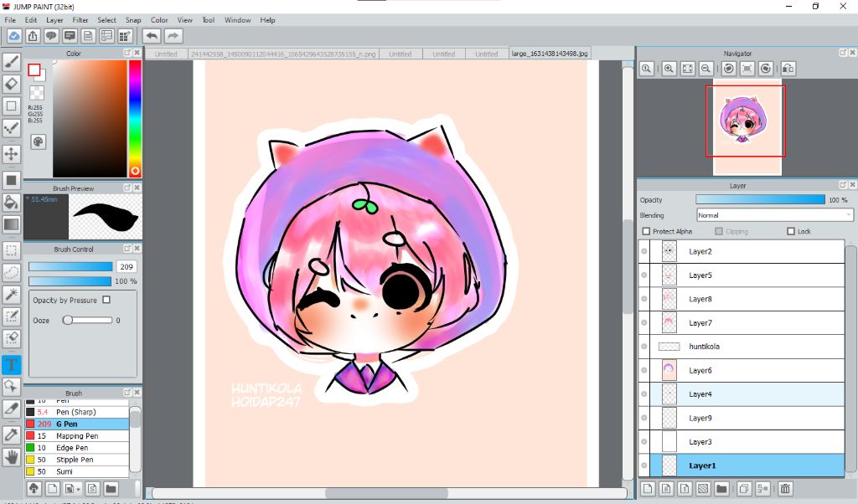Select the Magic Wand tool
Viewport: 858px width, 504px height.
coord(12,294)
